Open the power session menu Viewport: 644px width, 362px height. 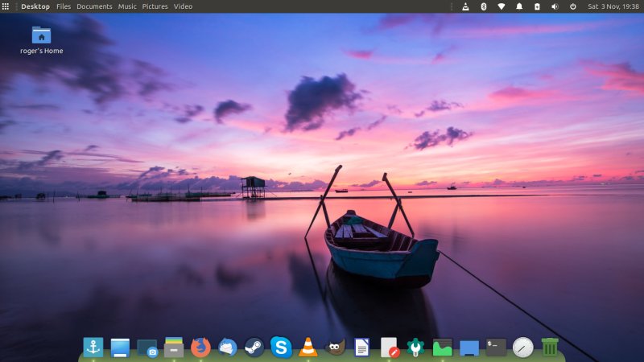pyautogui.click(x=572, y=6)
